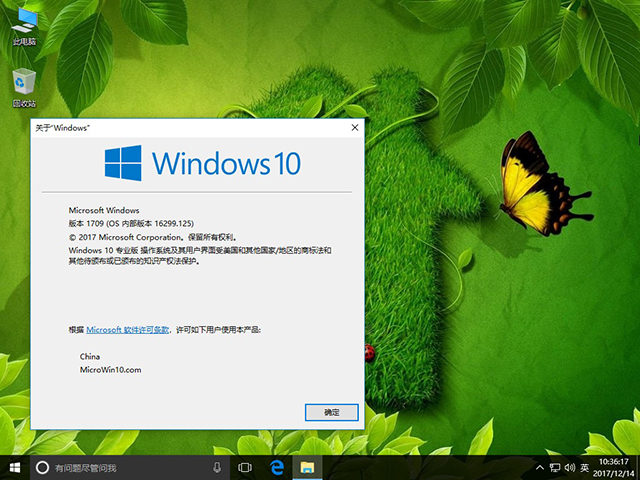Click the network icon in system tray
The width and height of the screenshot is (640, 480).
click(555, 468)
